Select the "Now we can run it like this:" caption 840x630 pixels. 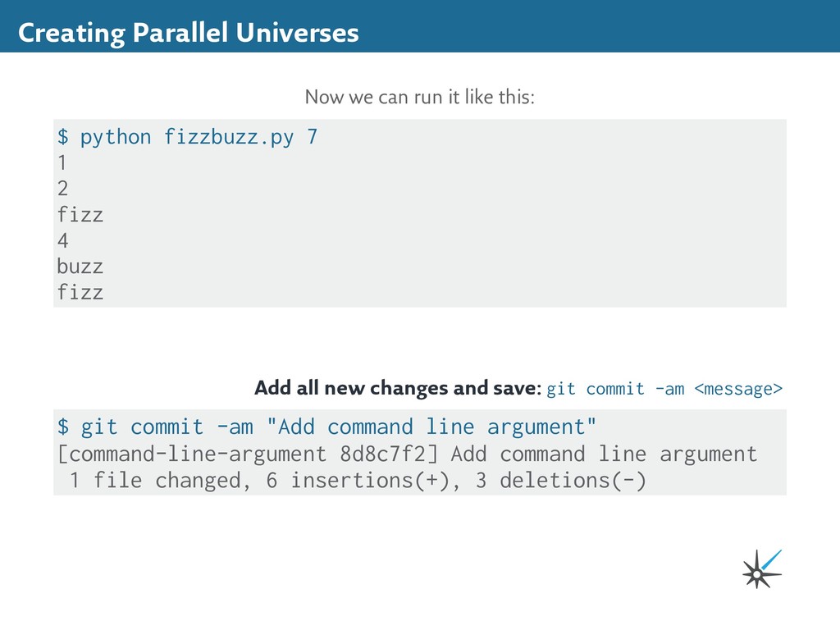point(419,98)
